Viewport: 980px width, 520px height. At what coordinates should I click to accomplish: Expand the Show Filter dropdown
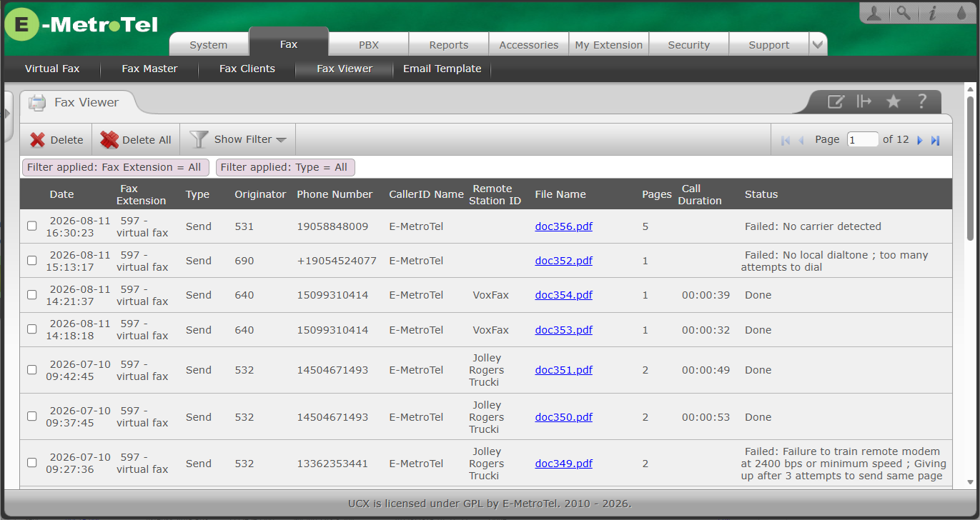click(x=238, y=139)
